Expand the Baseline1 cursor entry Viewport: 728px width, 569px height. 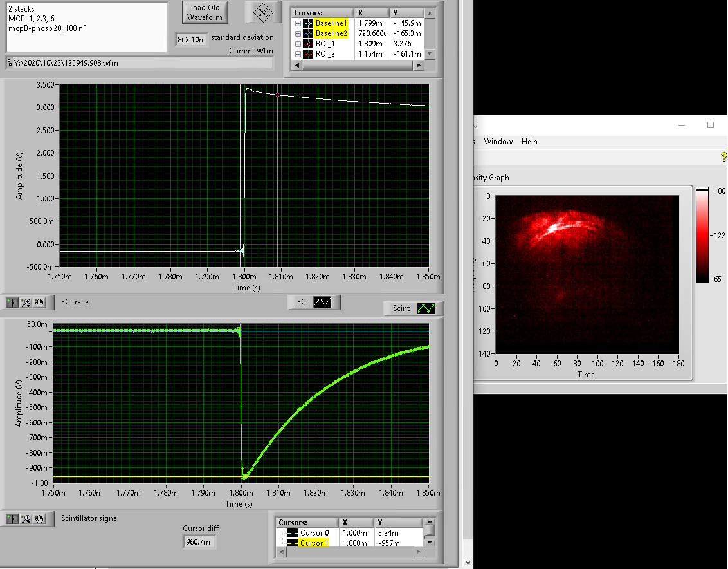tap(298, 23)
